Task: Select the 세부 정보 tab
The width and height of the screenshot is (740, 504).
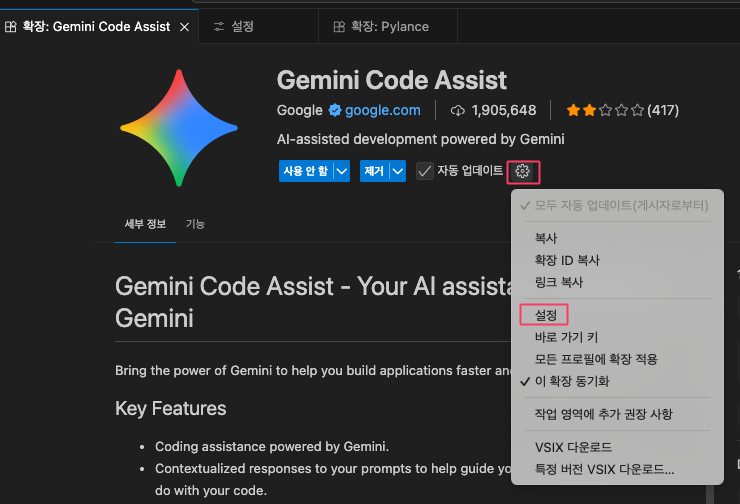Action: (x=145, y=224)
